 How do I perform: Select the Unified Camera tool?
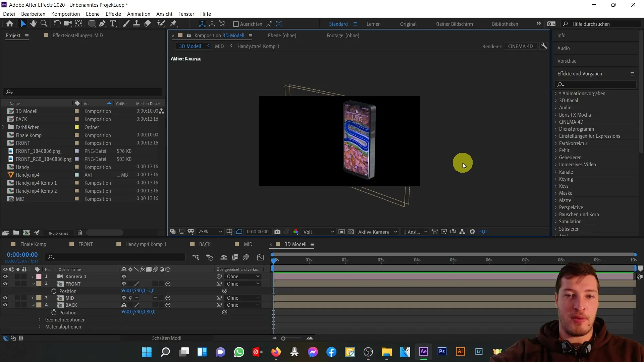click(x=68, y=24)
